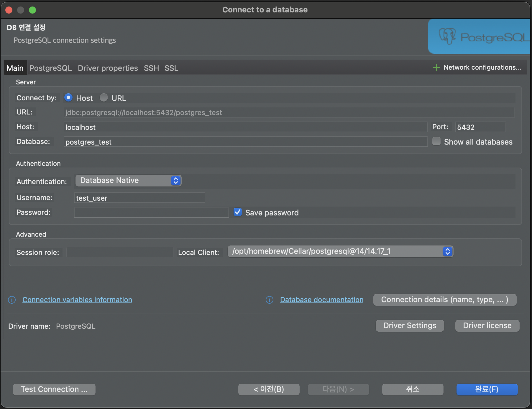This screenshot has width=532, height=409.
Task: Open the Driver properties tab
Action: (108, 68)
